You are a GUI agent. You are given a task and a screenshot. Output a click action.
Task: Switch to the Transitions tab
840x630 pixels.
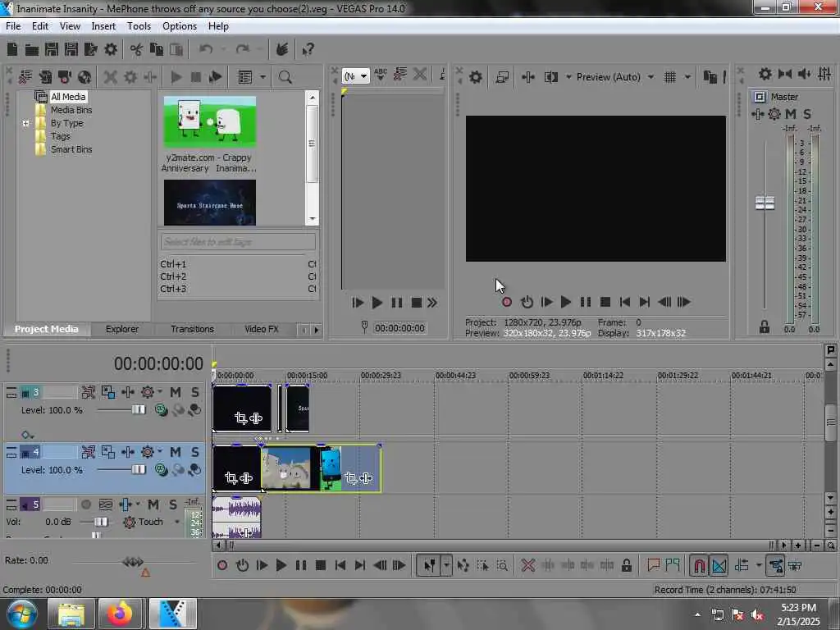(x=192, y=329)
